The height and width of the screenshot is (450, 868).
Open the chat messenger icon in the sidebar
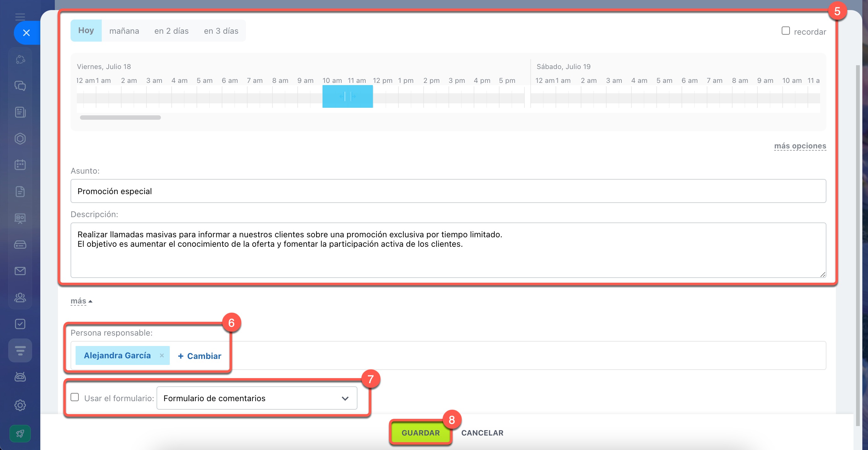click(20, 86)
